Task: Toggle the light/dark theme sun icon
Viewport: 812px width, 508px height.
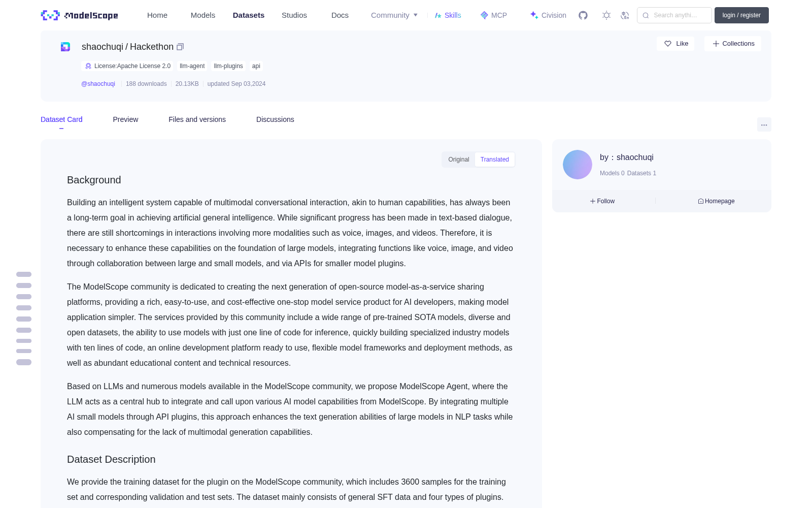Action: point(606,15)
